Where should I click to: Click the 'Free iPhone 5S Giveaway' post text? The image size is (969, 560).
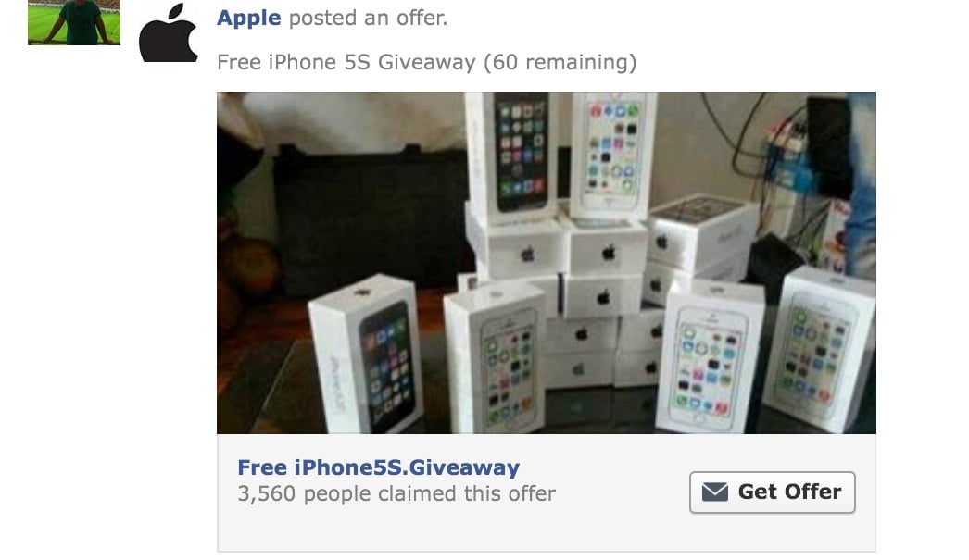(x=346, y=62)
